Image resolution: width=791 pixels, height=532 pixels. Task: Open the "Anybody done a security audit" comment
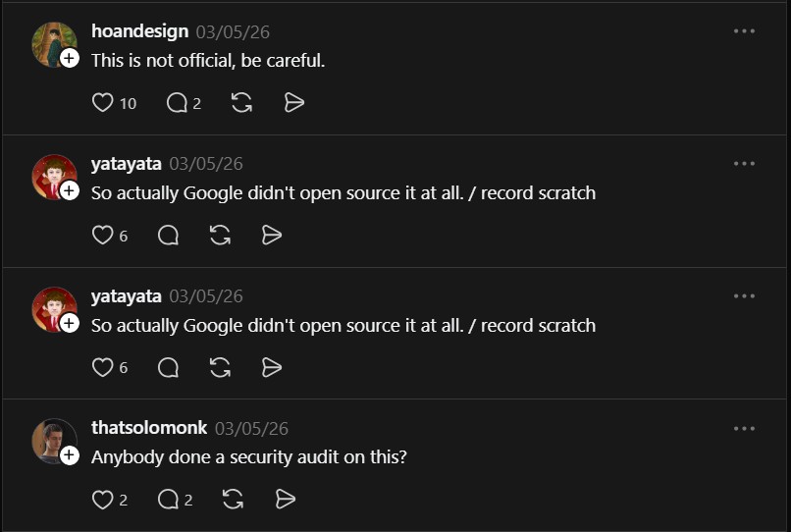coord(249,457)
